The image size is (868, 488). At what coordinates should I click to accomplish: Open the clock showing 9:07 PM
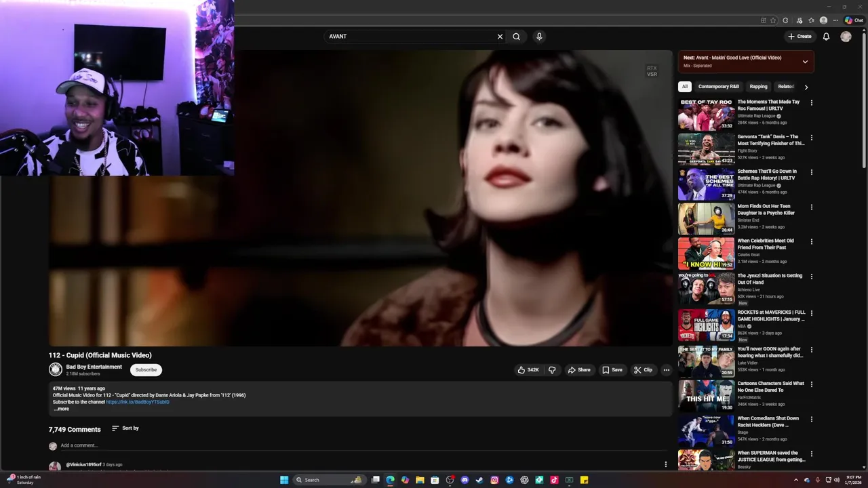[854, 480]
